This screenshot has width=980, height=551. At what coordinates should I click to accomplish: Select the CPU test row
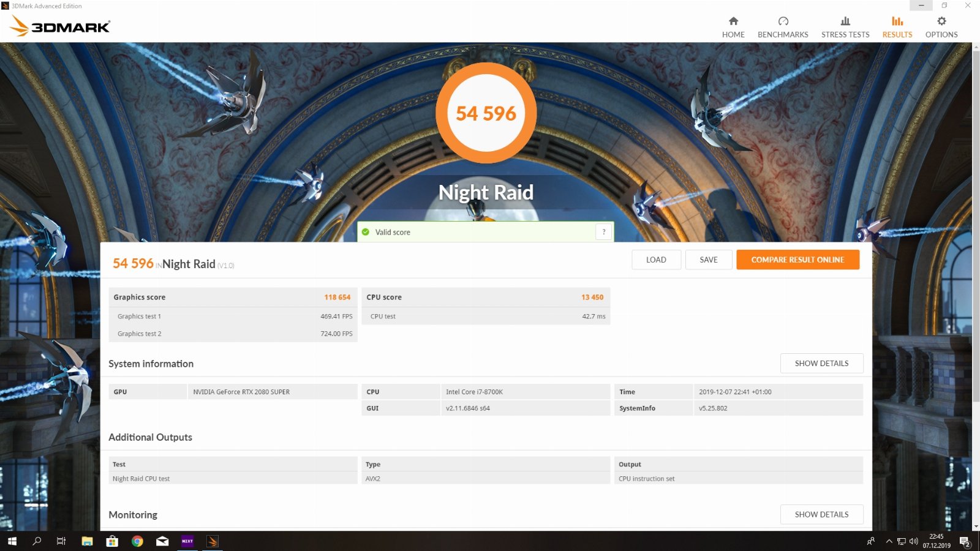click(486, 317)
